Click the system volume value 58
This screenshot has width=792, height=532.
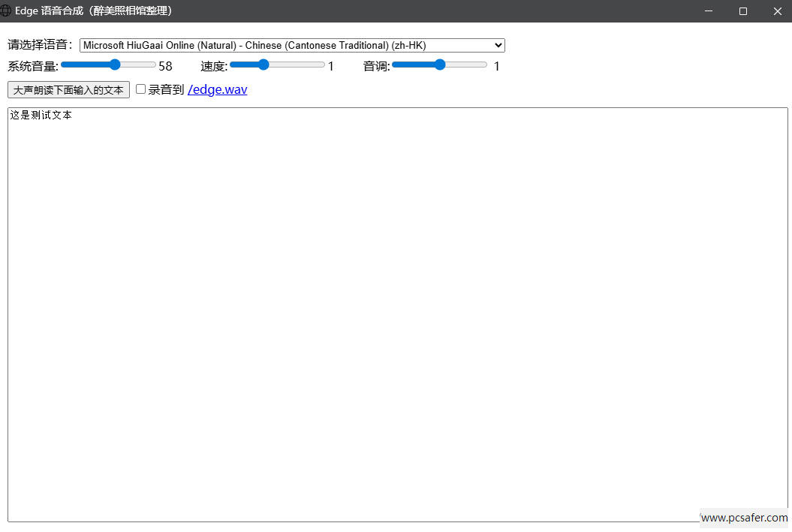[165, 66]
